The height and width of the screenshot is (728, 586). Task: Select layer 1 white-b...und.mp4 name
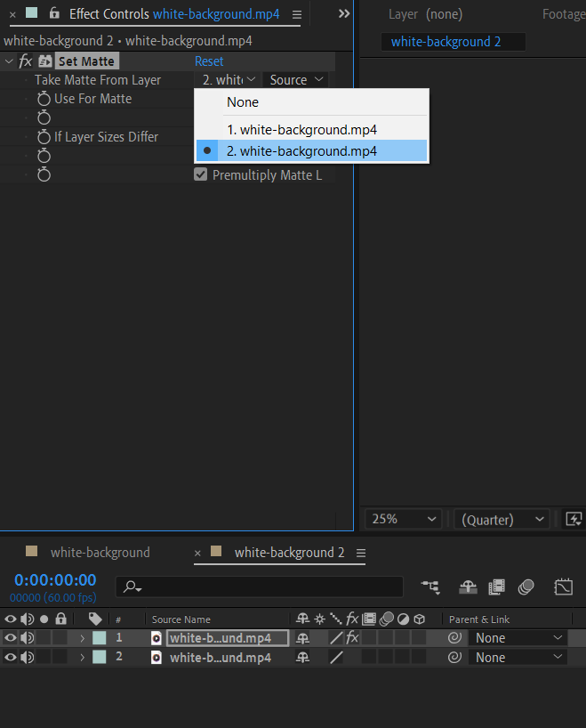228,638
